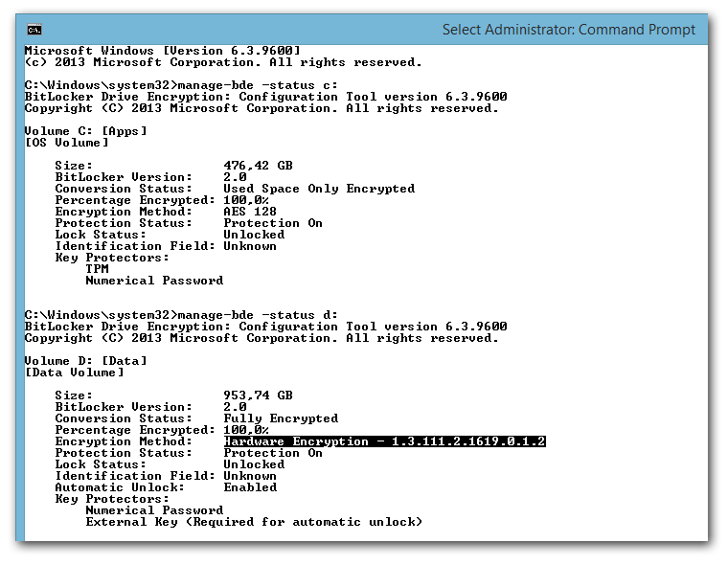Click the '[Data Volume]' line
The height and width of the screenshot is (565, 728).
click(75, 373)
